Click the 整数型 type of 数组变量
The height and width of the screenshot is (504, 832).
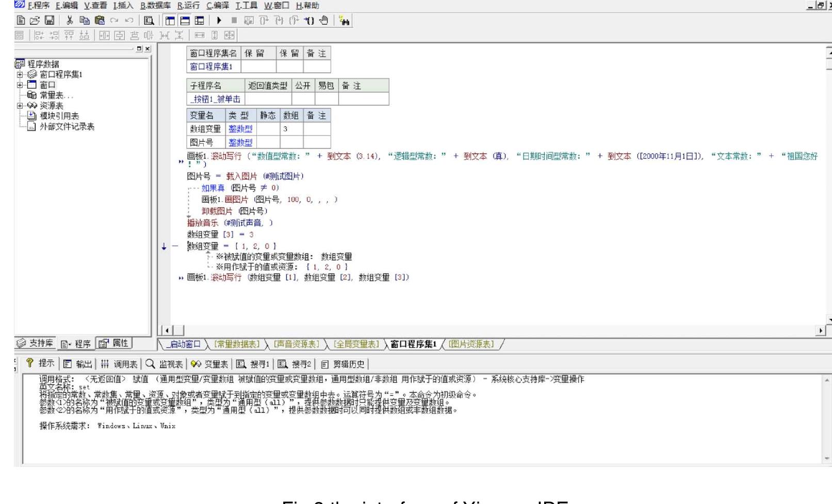click(240, 129)
